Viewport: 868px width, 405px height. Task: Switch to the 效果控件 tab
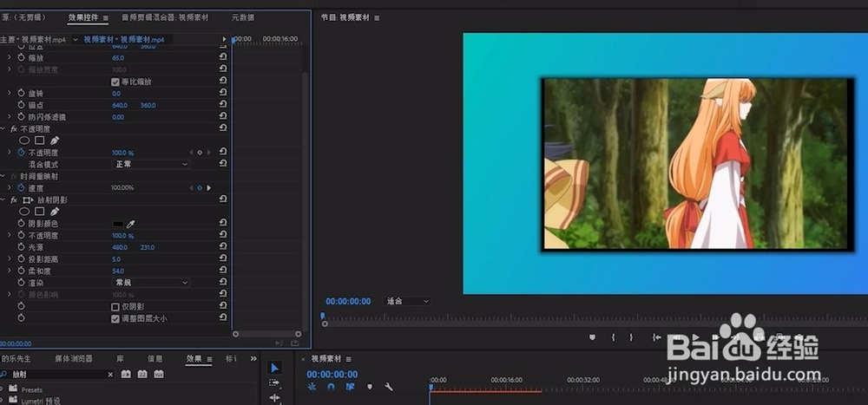(83, 17)
